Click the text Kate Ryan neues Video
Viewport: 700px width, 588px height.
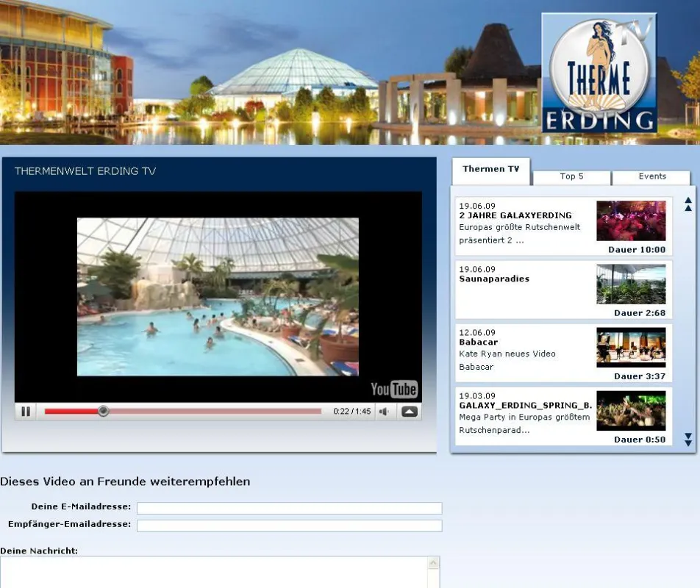[507, 354]
